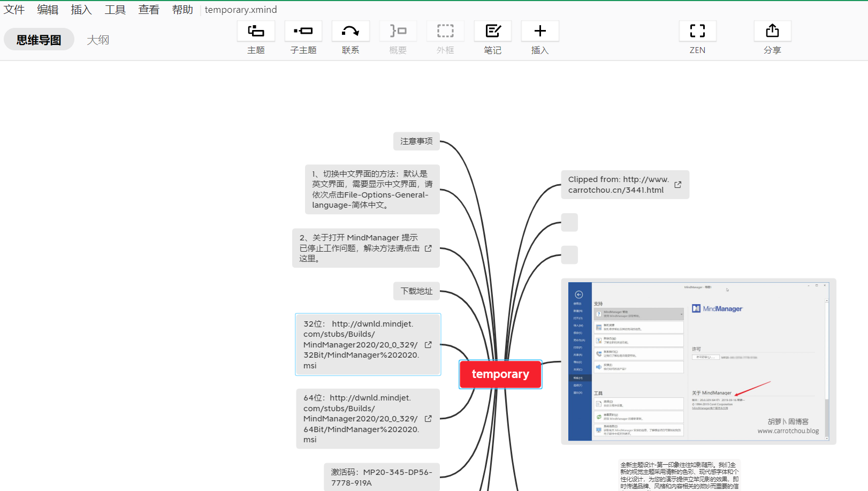Open the 工具 menu
The height and width of the screenshot is (491, 868).
[x=115, y=9]
